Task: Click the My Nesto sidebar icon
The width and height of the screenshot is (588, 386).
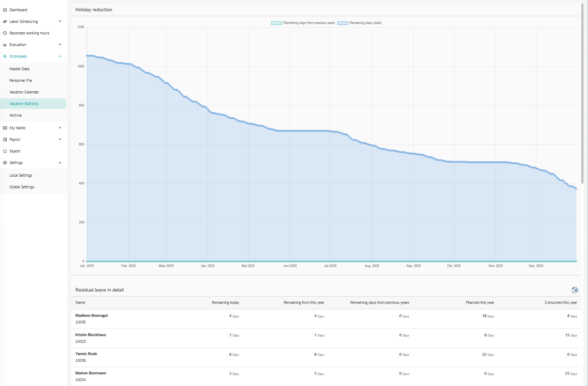Action: pos(5,128)
